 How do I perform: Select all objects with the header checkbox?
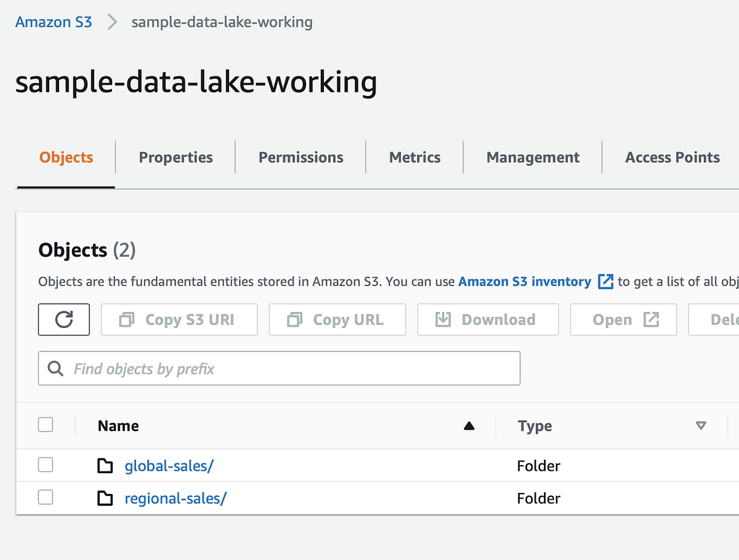[x=46, y=425]
